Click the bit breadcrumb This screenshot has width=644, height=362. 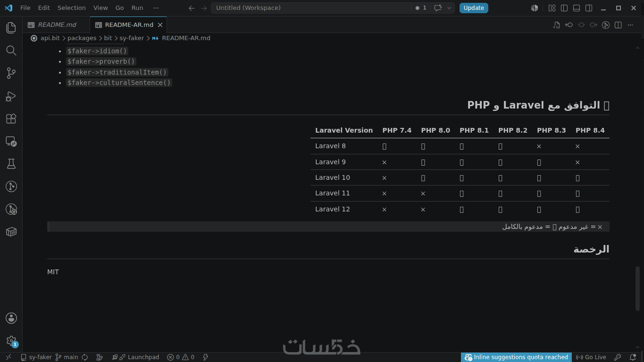tap(108, 38)
